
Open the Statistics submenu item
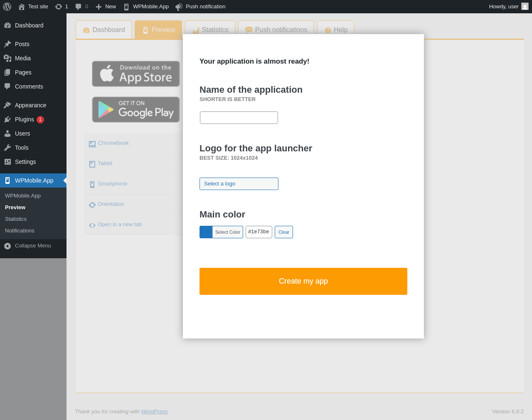coord(16,219)
